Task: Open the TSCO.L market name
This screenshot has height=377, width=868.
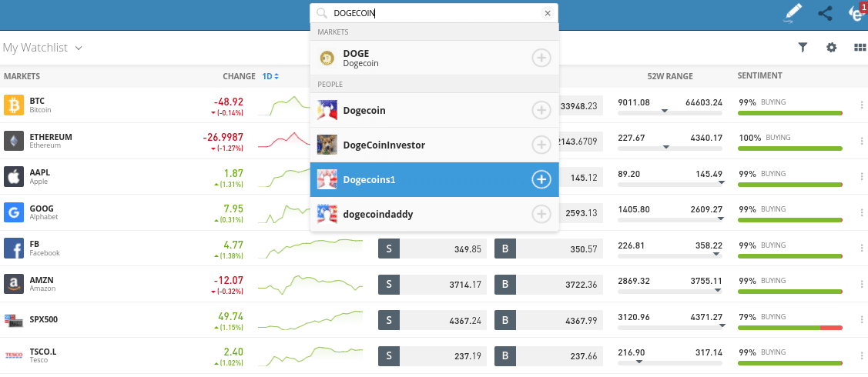Action: pos(43,351)
